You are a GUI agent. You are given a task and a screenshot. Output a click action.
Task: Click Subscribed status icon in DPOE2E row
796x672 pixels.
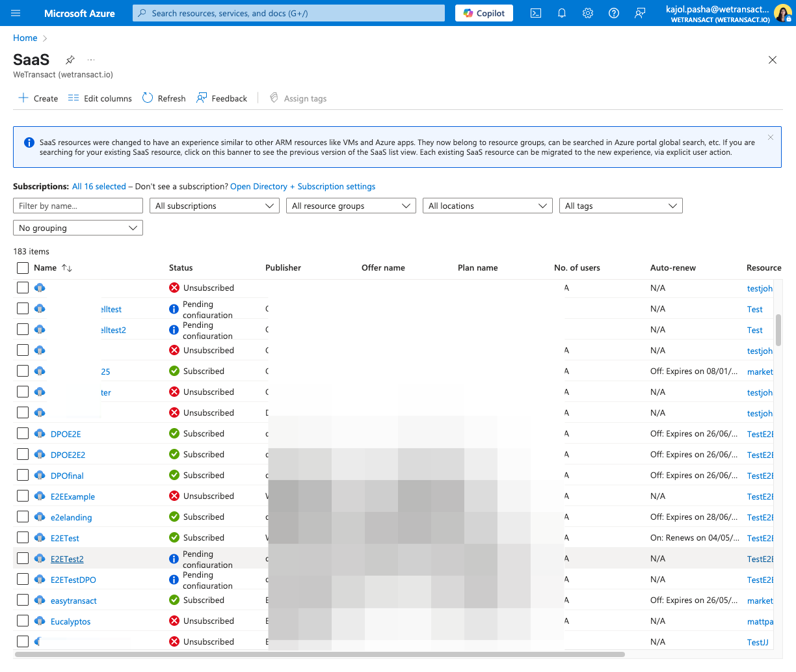click(x=174, y=433)
